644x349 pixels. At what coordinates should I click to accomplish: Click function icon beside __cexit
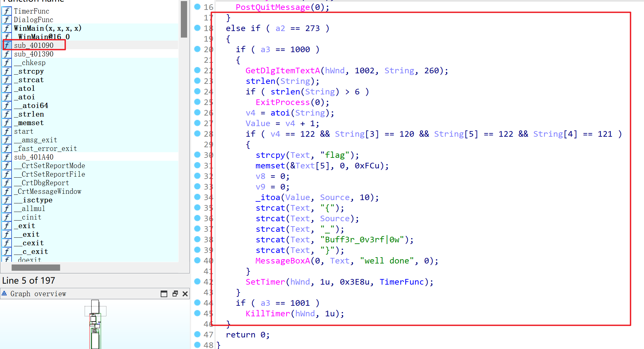coord(7,243)
